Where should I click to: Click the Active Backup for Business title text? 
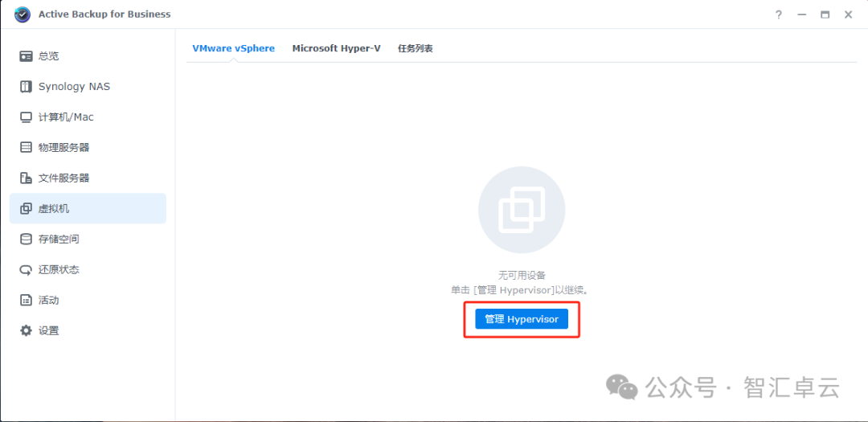pos(104,14)
